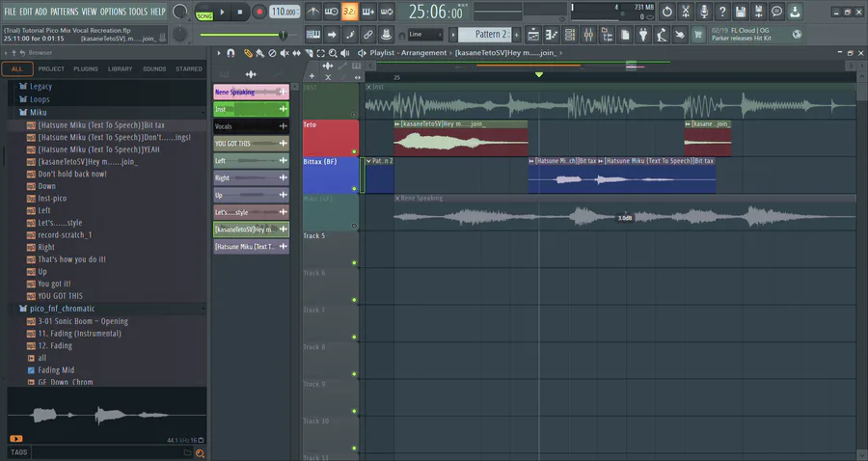Toggle the countdown before recording (3.2.1) button

(x=349, y=11)
